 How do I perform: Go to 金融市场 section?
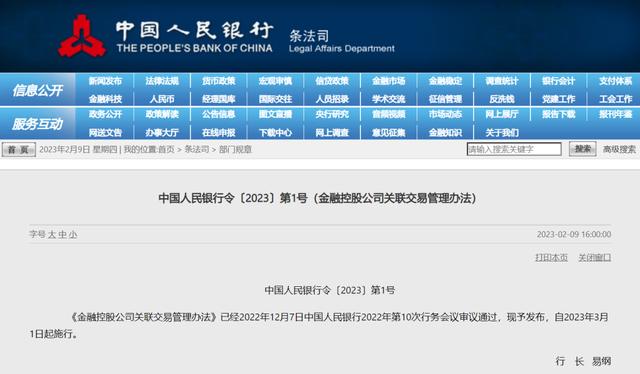(389, 81)
